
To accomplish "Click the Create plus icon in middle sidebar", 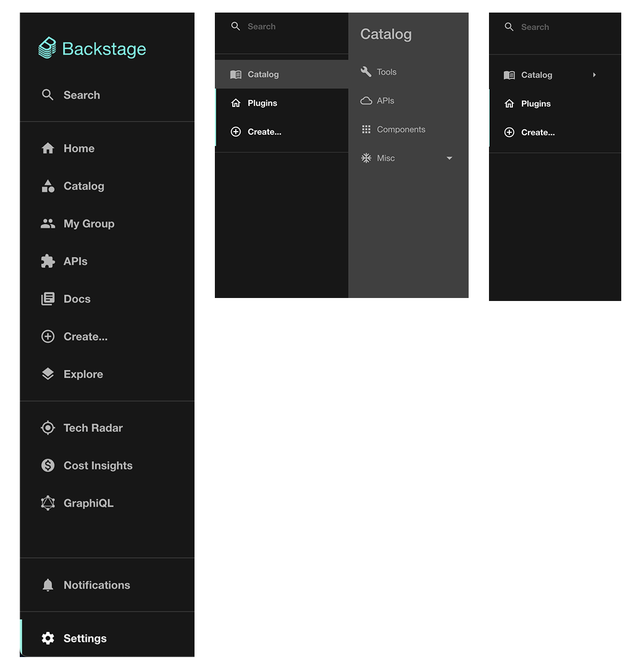I will (235, 132).
